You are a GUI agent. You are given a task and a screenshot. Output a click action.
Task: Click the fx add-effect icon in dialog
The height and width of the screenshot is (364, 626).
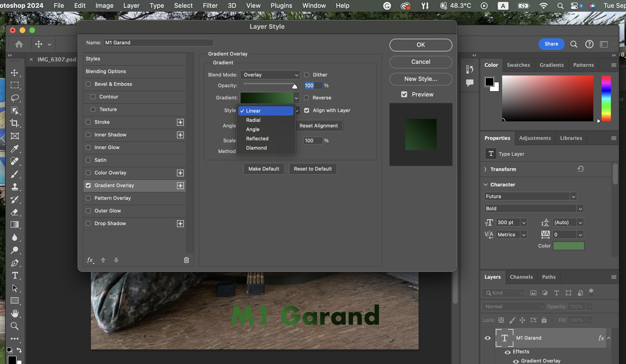pos(90,260)
